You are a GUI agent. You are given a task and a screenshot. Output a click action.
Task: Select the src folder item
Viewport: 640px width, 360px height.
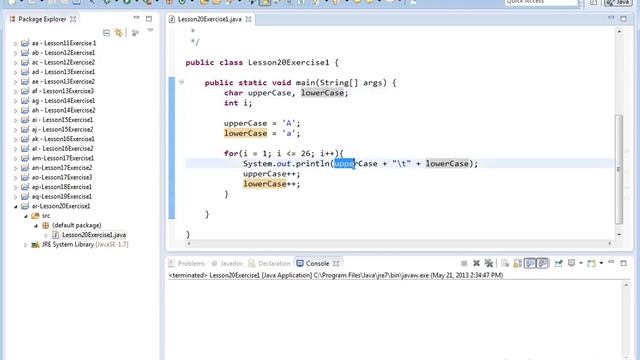(46, 216)
